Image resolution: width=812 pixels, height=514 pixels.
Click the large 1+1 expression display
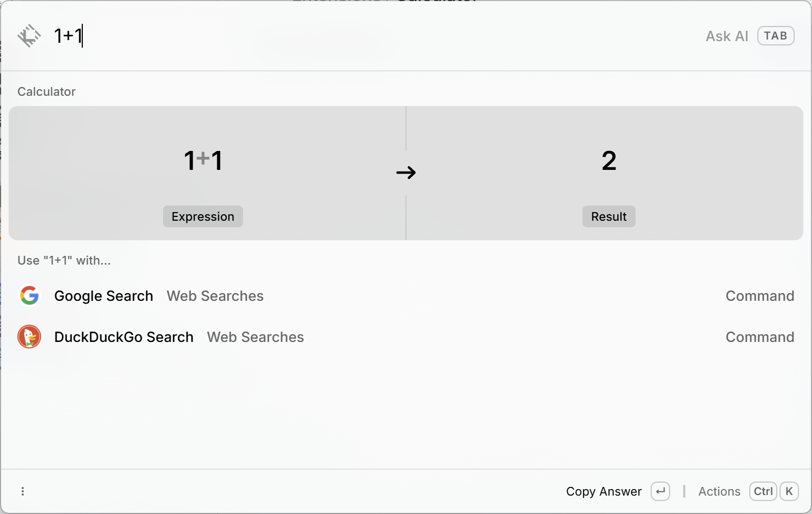pos(203,161)
